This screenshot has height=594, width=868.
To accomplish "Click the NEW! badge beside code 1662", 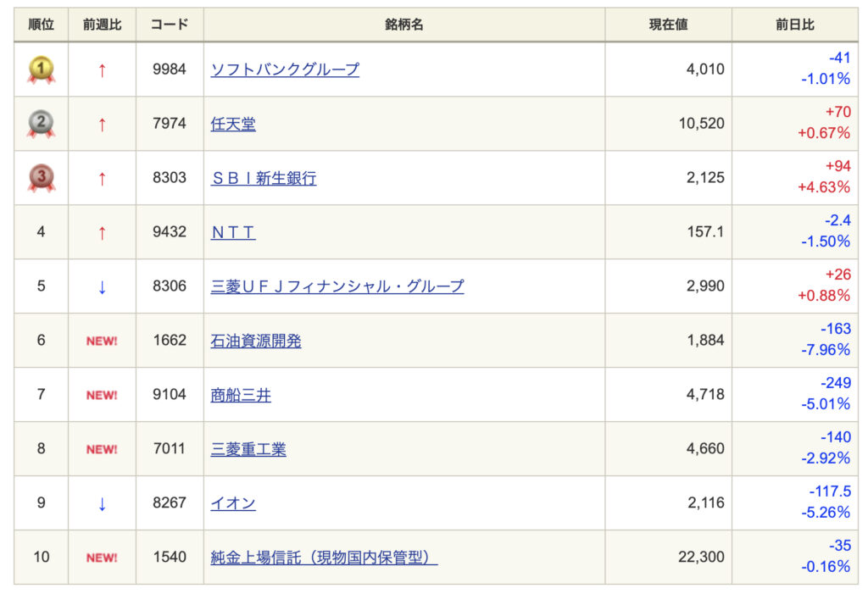I will [102, 341].
